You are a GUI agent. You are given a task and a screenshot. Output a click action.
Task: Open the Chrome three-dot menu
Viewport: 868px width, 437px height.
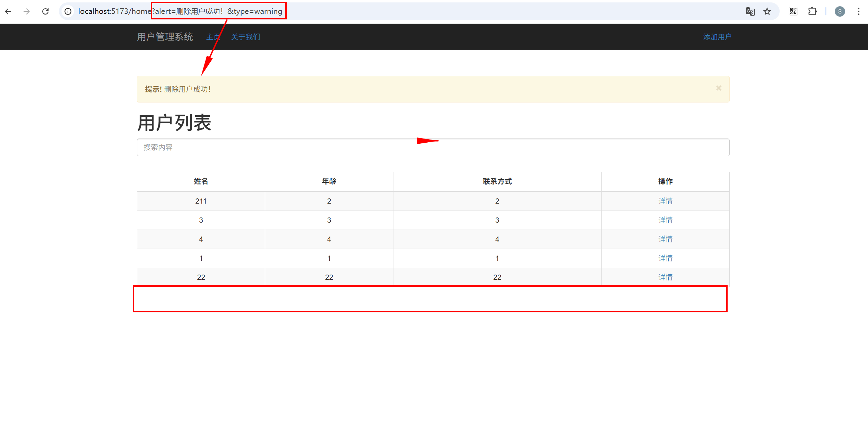(859, 11)
